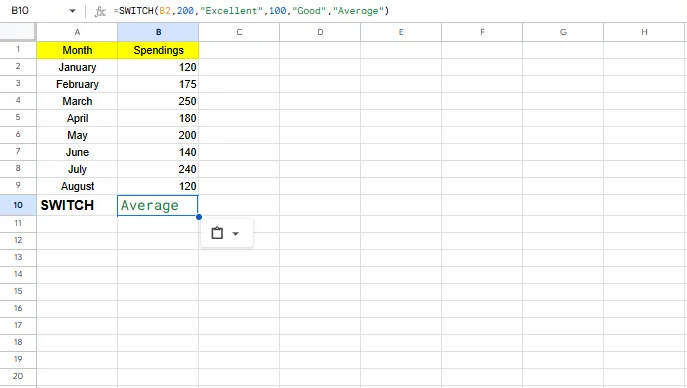Select column G header
The width and height of the screenshot is (687, 388).
click(x=563, y=32)
